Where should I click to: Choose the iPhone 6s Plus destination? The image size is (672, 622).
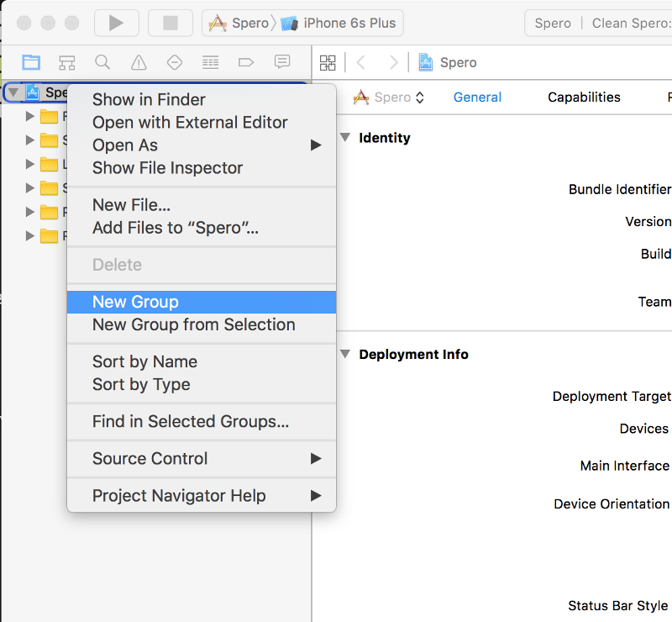[339, 23]
